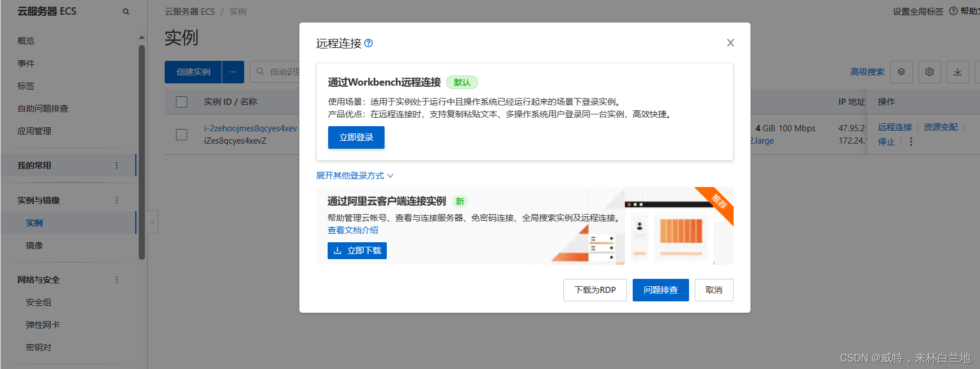Click the 立即登录 button
This screenshot has height=369, width=980.
356,137
